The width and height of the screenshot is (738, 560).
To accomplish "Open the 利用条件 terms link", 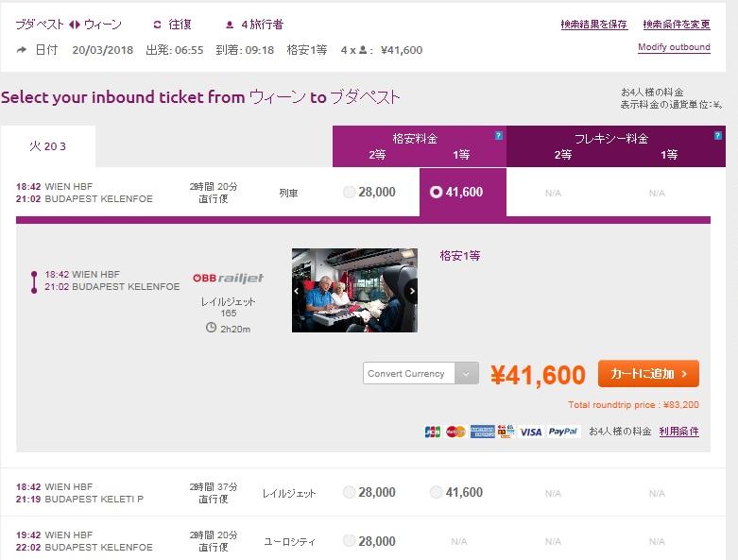I will [x=678, y=432].
